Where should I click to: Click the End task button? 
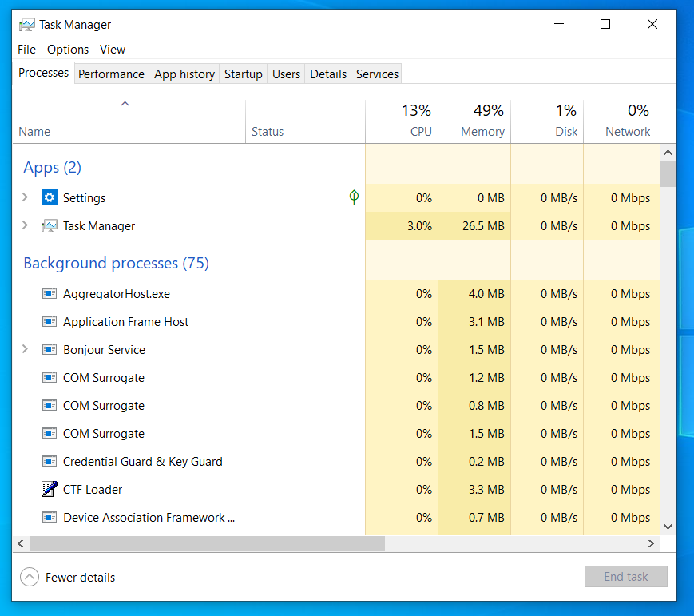(626, 577)
